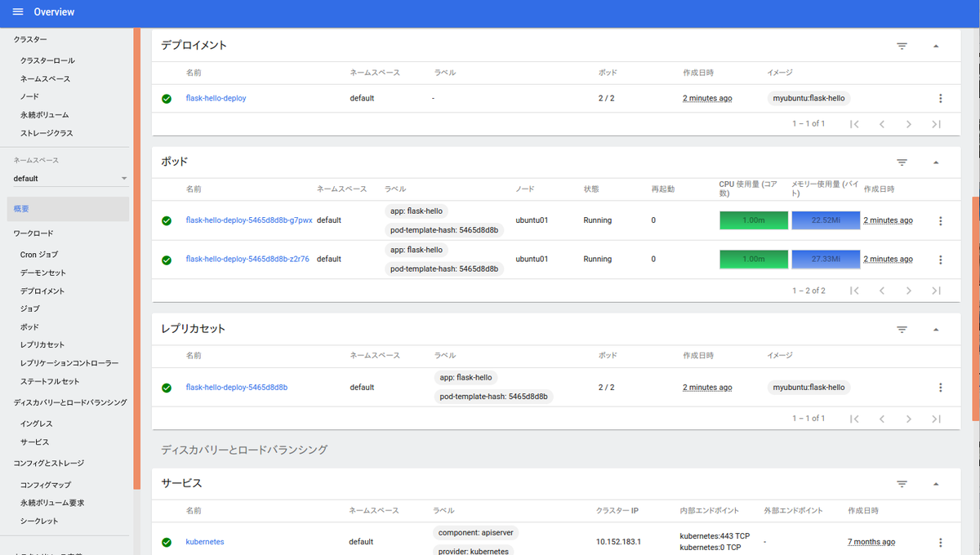Open actions menu for replica set flask-hello-deploy-5465d8d8b
This screenshot has height=555, width=980.
pyautogui.click(x=940, y=388)
